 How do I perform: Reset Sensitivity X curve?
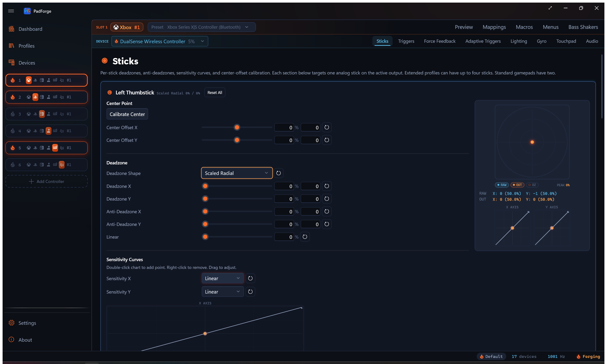(x=250, y=278)
